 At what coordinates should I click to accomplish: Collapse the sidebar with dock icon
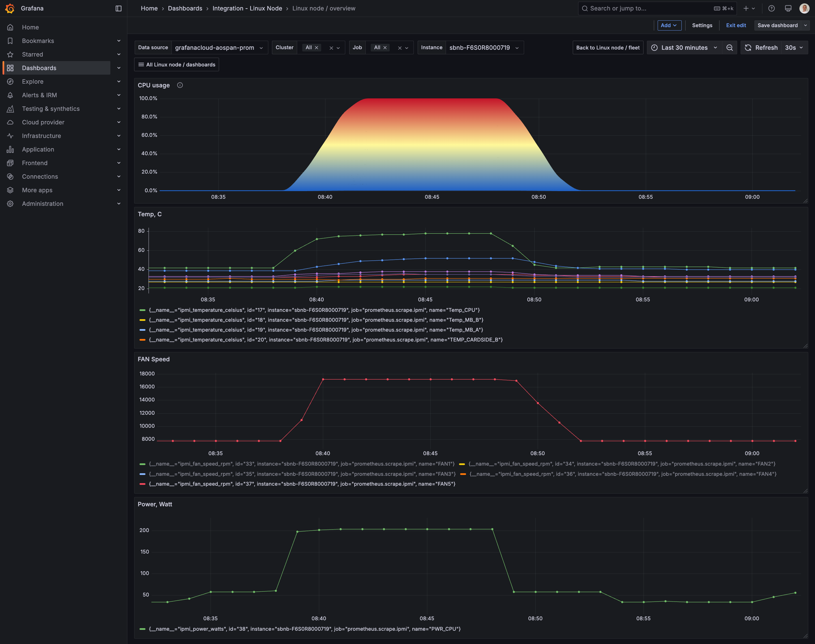point(119,8)
